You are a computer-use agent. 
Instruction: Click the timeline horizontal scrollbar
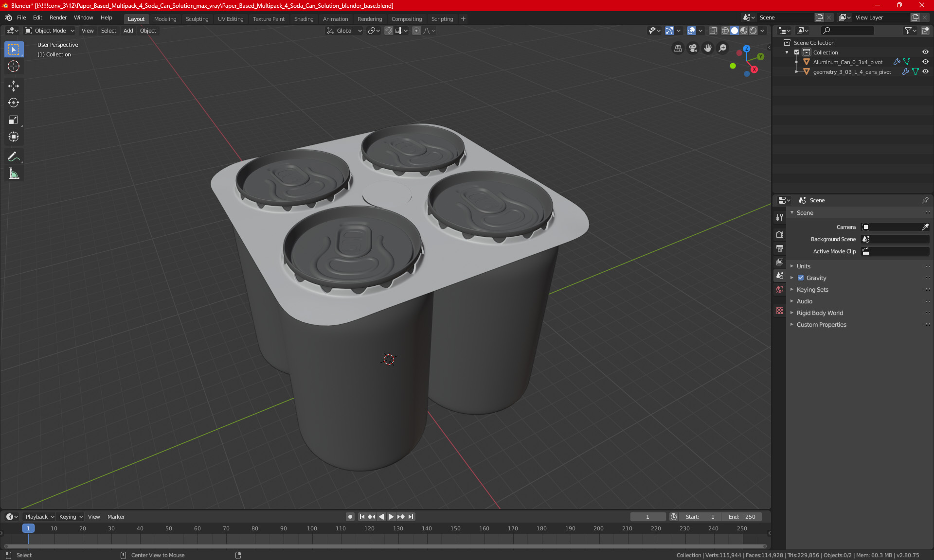point(385,546)
